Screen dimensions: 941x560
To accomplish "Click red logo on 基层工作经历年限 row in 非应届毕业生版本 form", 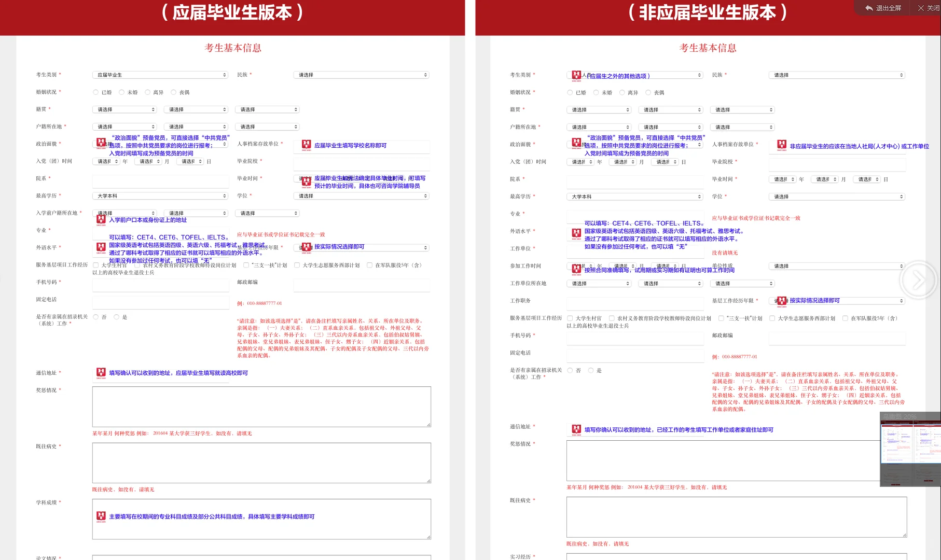I will click(782, 301).
